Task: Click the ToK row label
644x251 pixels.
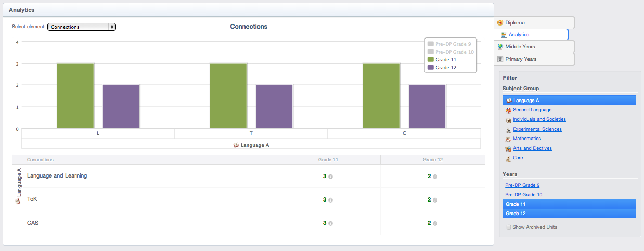Action: pos(32,199)
